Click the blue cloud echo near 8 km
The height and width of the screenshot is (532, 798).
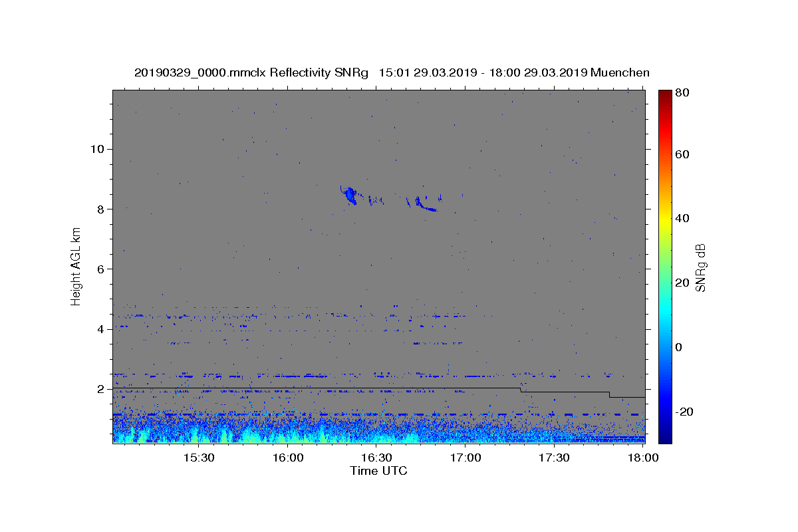pos(349,196)
